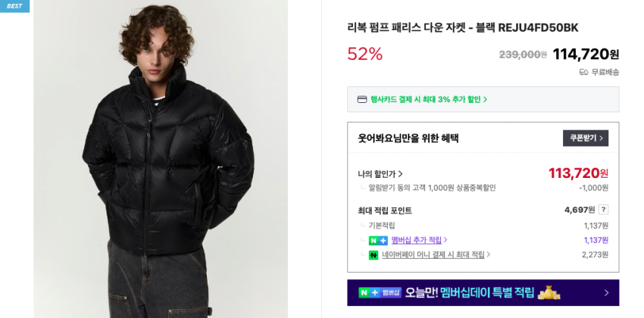The height and width of the screenshot is (318, 644).
Task: Open the 행사카드 결제 시 최대 3% 추가 할인 link
Action: pos(429,99)
